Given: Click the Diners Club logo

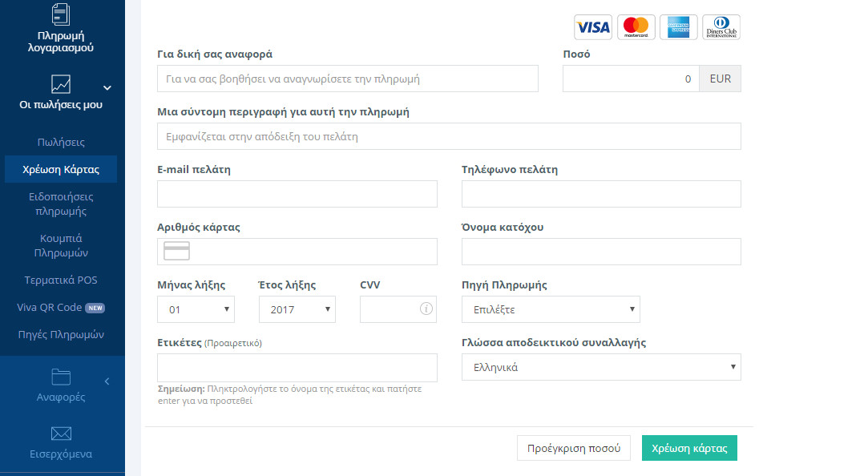Looking at the screenshot, I should 721,27.
